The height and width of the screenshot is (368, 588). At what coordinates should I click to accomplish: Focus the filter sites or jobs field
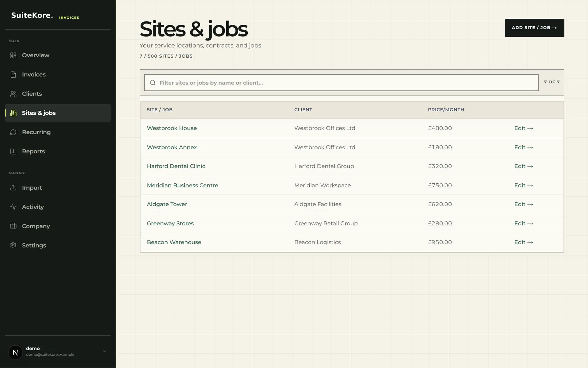(x=341, y=82)
